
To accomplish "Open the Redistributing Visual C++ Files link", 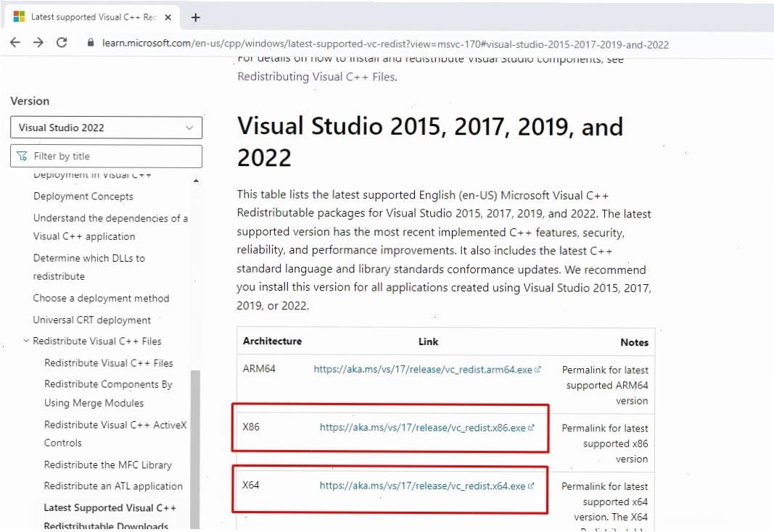I will coord(317,77).
